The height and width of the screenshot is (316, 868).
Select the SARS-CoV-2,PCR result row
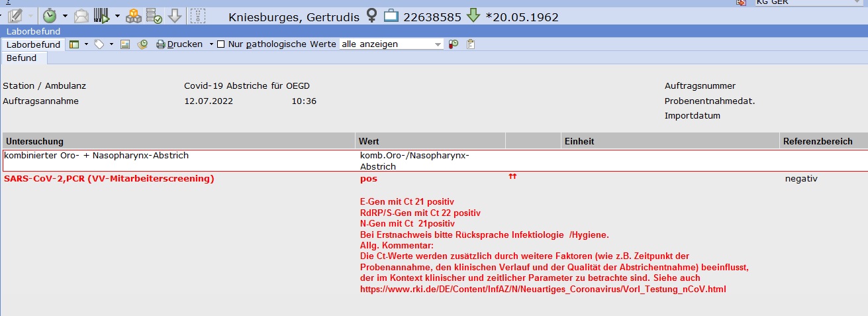[x=109, y=179]
